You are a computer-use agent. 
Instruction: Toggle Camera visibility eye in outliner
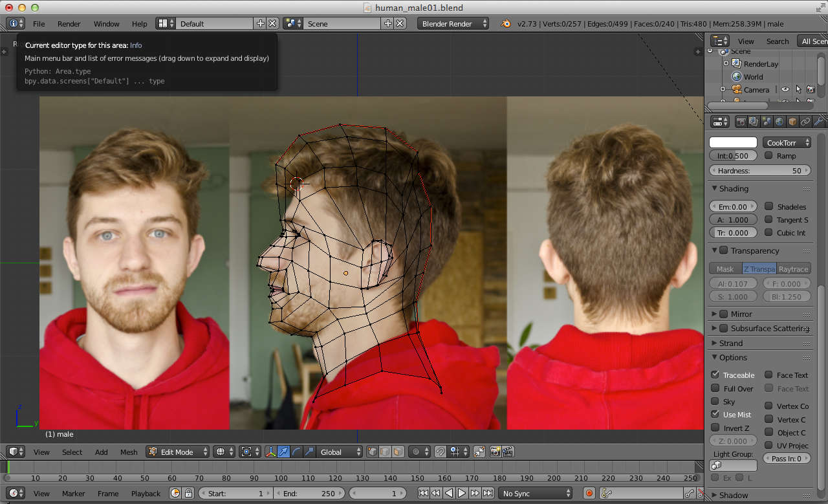785,89
